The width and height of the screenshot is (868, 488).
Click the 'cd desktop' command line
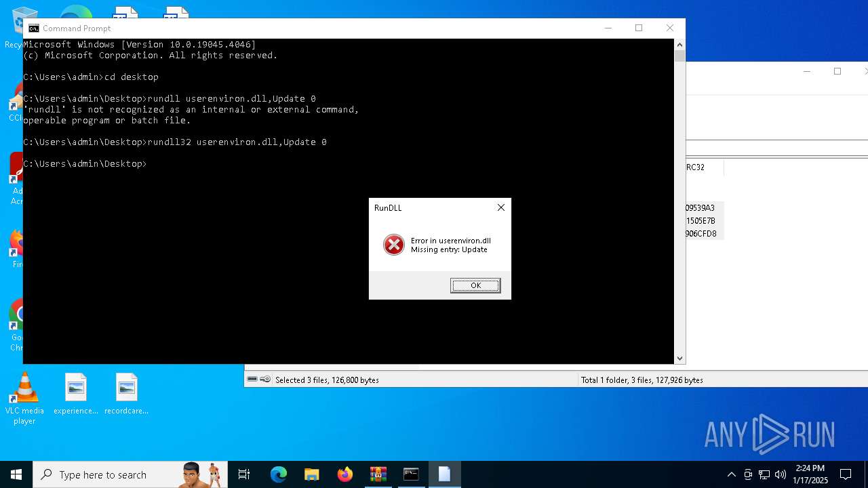pyautogui.click(x=132, y=77)
